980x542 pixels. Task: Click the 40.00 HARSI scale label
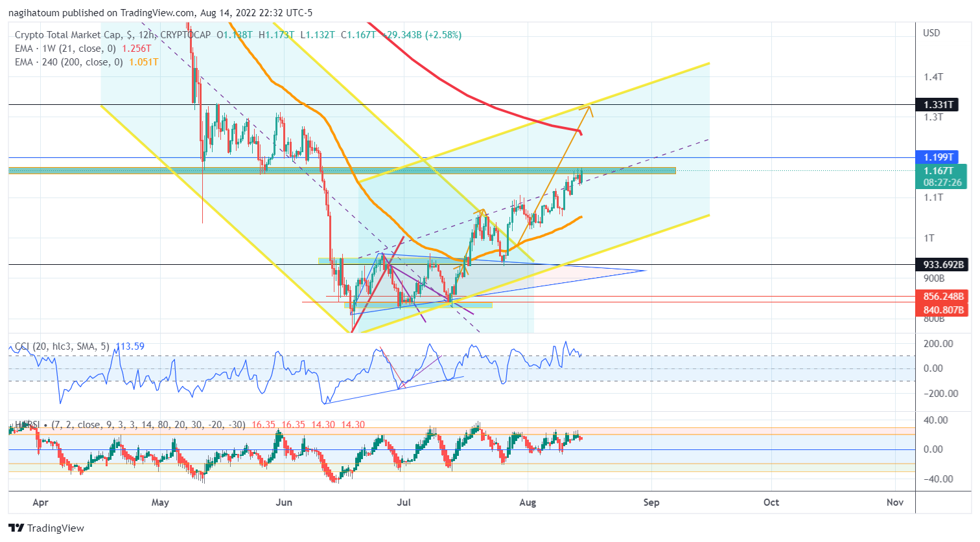click(936, 420)
